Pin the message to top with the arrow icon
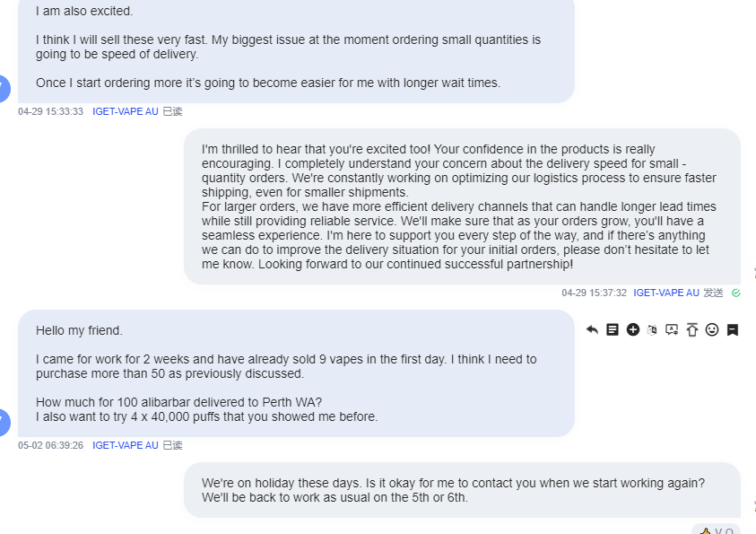Screen dimensions: 756x534 pos(691,330)
